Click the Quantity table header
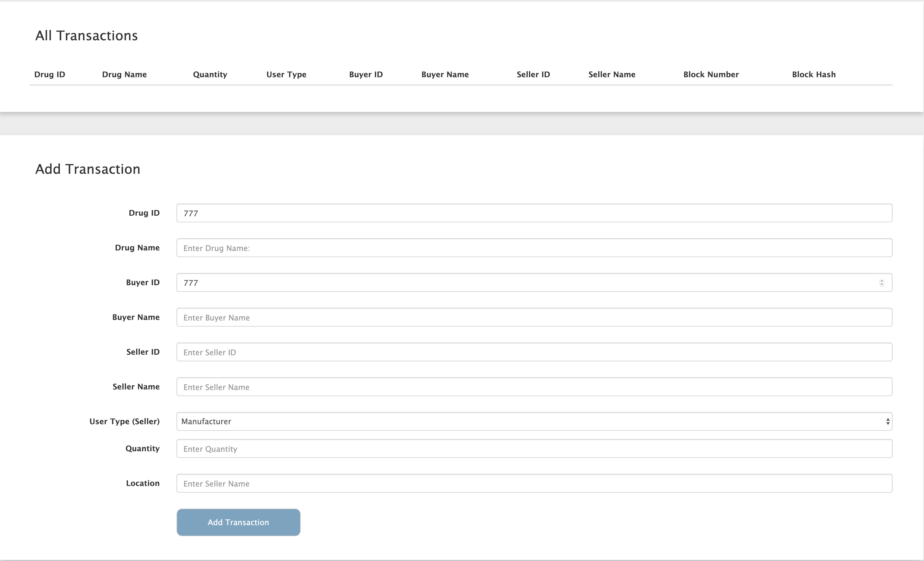Screen dimensions: 924x561 pyautogui.click(x=210, y=74)
